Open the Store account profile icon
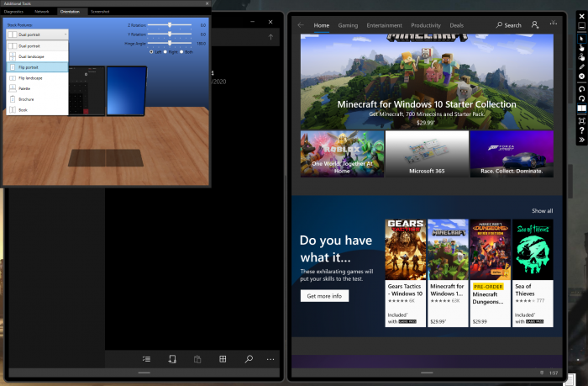Image resolution: width=588 pixels, height=386 pixels. 535,25
